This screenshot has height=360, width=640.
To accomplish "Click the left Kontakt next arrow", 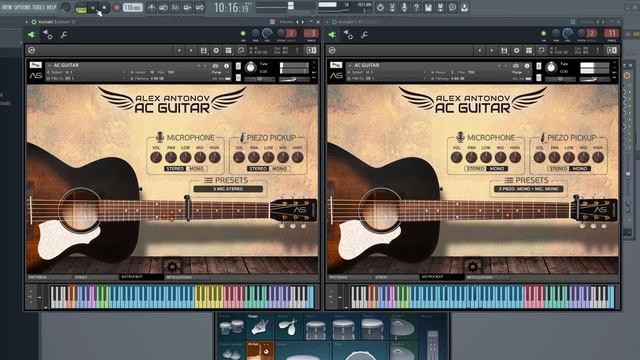I will coord(191,50).
